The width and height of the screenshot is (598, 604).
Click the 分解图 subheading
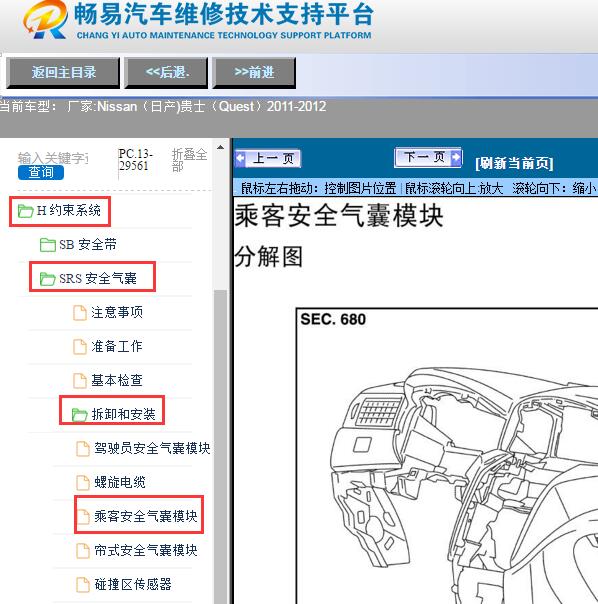click(269, 257)
